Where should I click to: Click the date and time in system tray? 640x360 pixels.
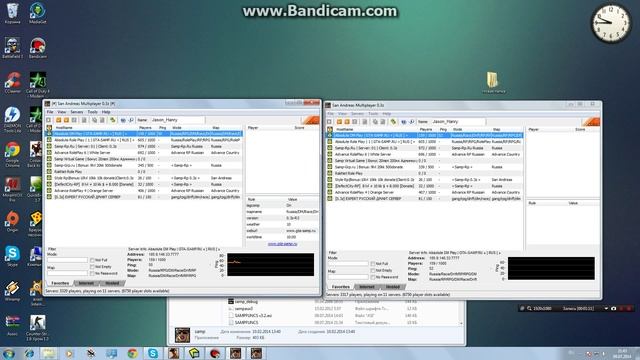pyautogui.click(x=622, y=353)
